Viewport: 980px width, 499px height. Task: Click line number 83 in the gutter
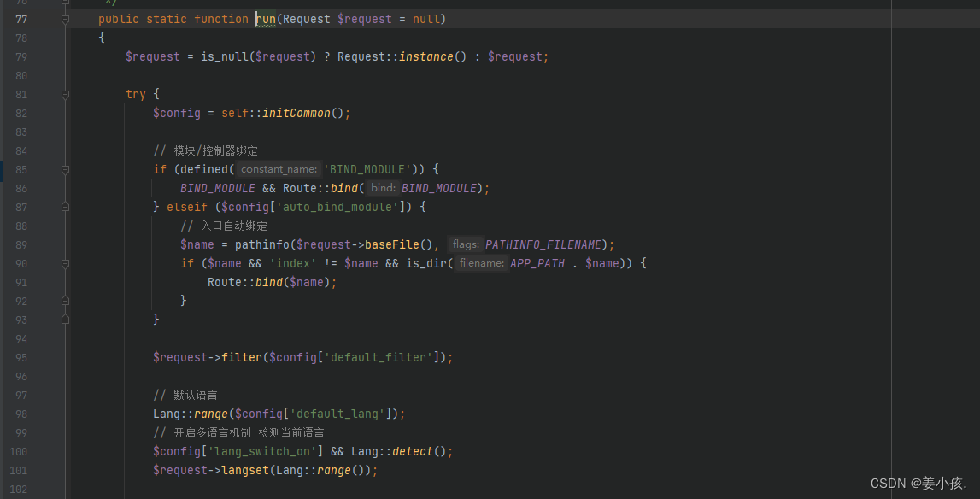pyautogui.click(x=21, y=132)
